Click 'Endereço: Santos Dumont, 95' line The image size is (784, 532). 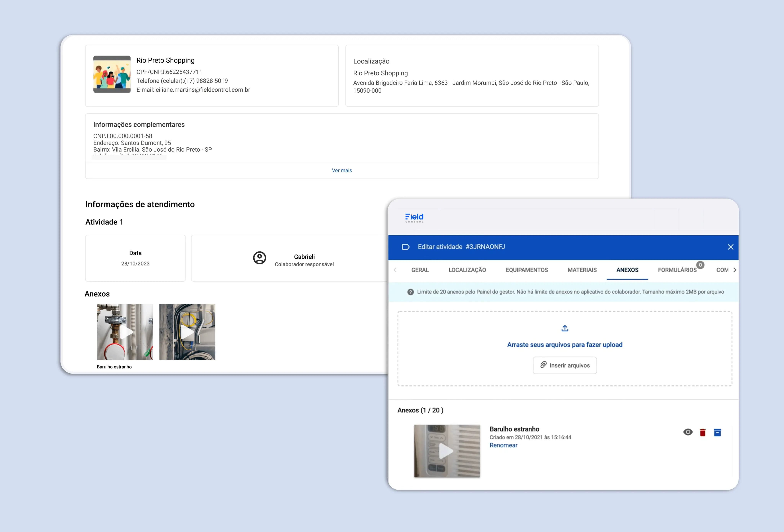(132, 143)
